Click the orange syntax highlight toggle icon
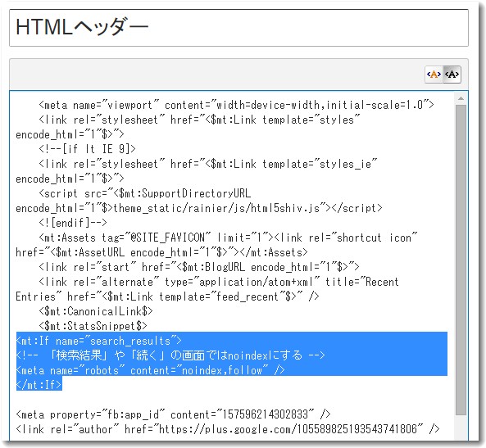The image size is (486, 448). [434, 75]
